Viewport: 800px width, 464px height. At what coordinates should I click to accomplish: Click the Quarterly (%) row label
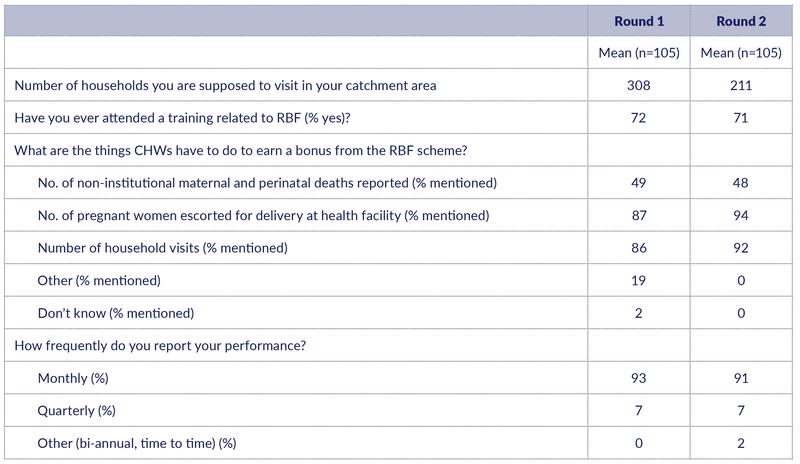pos(77,411)
